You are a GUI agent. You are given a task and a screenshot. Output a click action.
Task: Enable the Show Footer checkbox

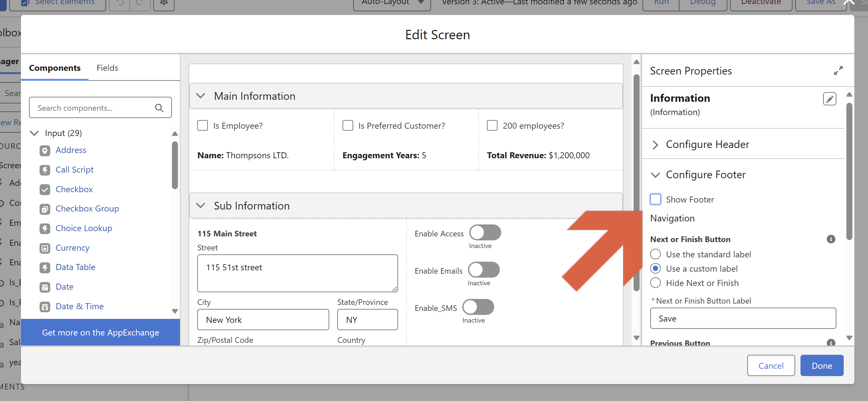655,199
